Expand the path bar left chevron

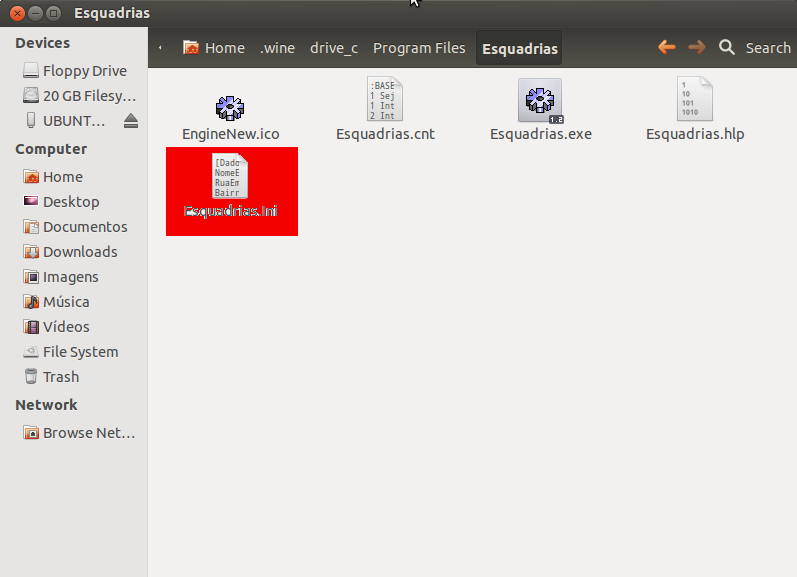(x=160, y=48)
